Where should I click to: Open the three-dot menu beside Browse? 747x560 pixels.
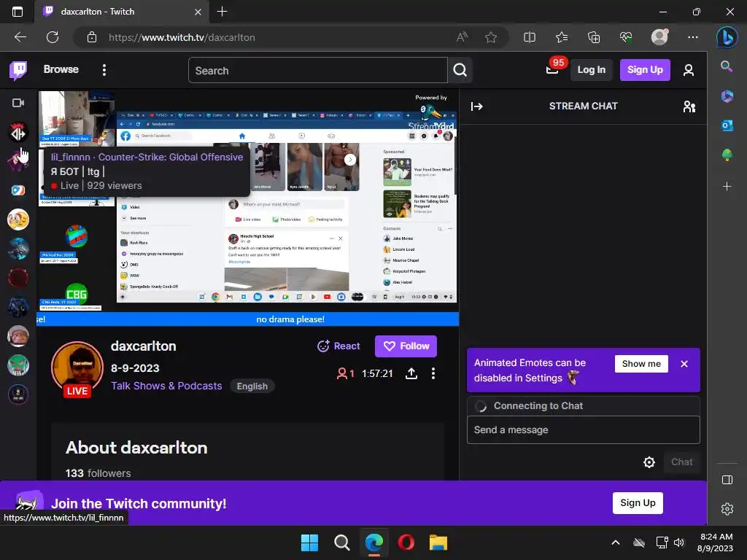pos(104,70)
